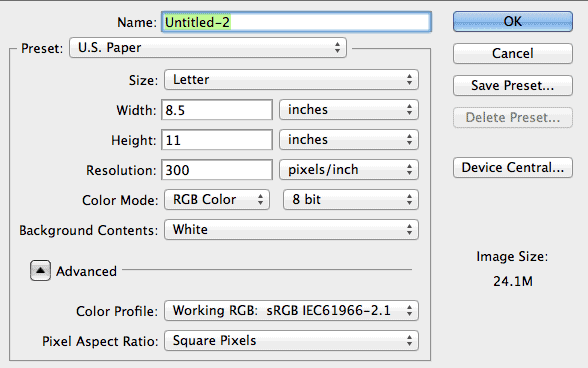Open the Size dropdown showing Letter

pyautogui.click(x=291, y=80)
